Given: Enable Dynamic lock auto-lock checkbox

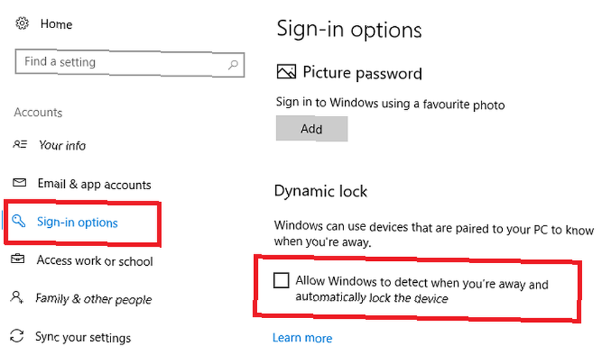Looking at the screenshot, I should (281, 280).
